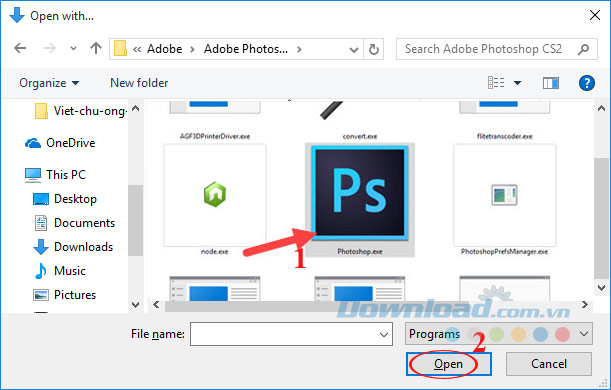Change the view layout icon
Viewport: 611px width, 390px height.
point(496,83)
